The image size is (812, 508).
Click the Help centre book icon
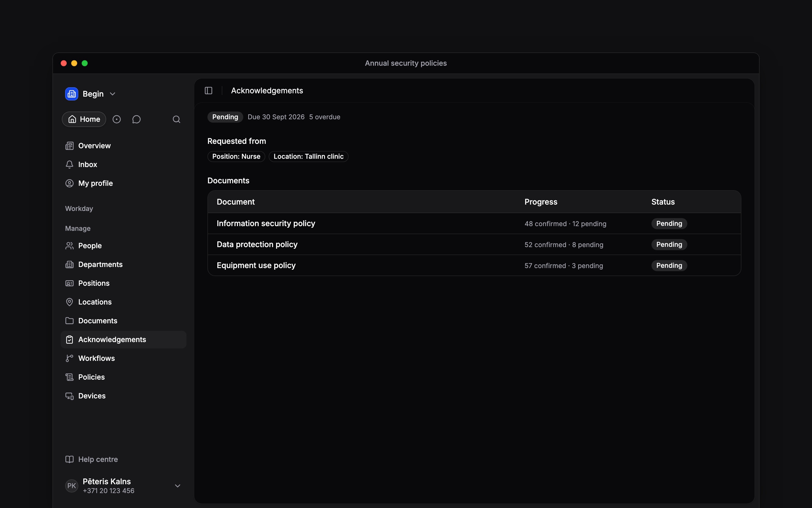70,459
